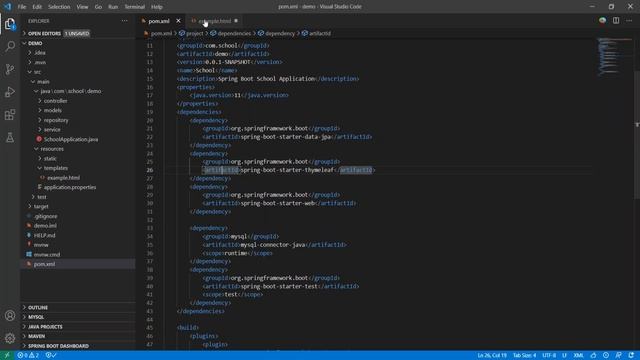Image resolution: width=640 pixels, height=360 pixels.
Task: Click the remote window status icon
Action: pos(7,355)
